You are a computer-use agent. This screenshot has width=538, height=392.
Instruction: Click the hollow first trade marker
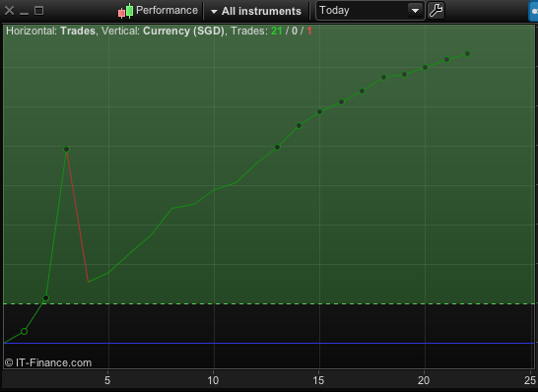24,331
